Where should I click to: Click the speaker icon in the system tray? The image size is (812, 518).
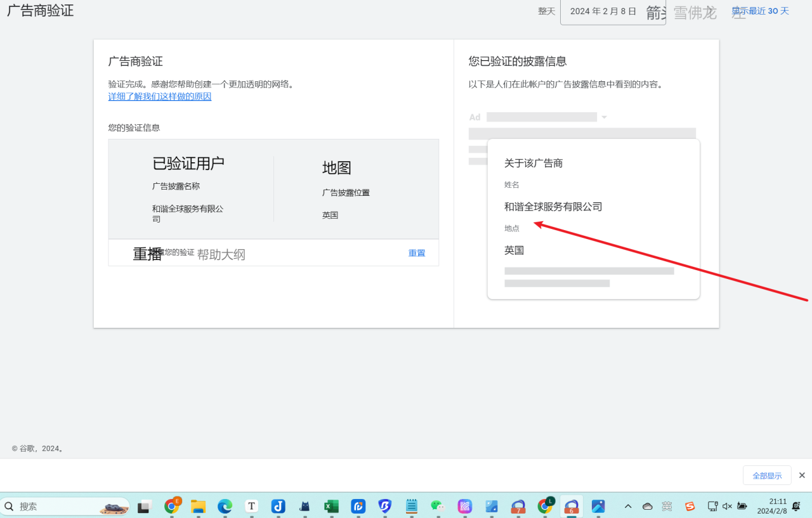pyautogui.click(x=726, y=506)
